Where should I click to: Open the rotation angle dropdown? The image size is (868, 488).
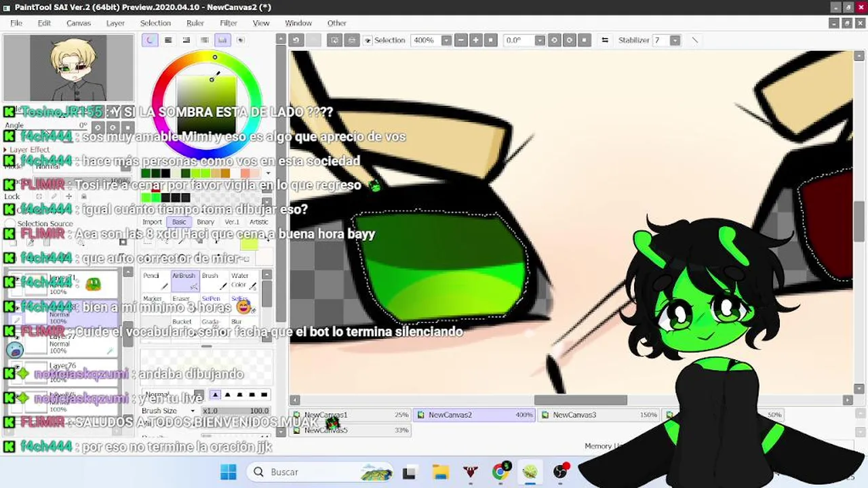tap(540, 40)
